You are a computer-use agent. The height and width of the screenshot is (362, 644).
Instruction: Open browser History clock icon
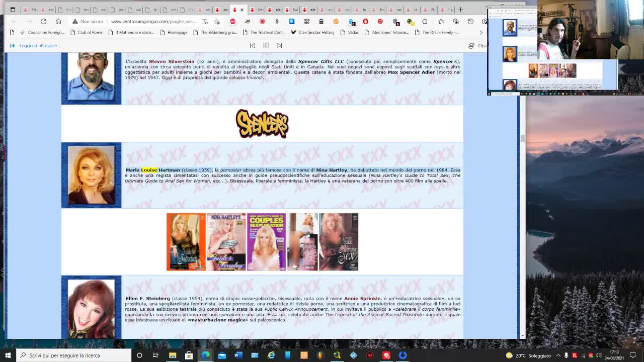point(470,22)
